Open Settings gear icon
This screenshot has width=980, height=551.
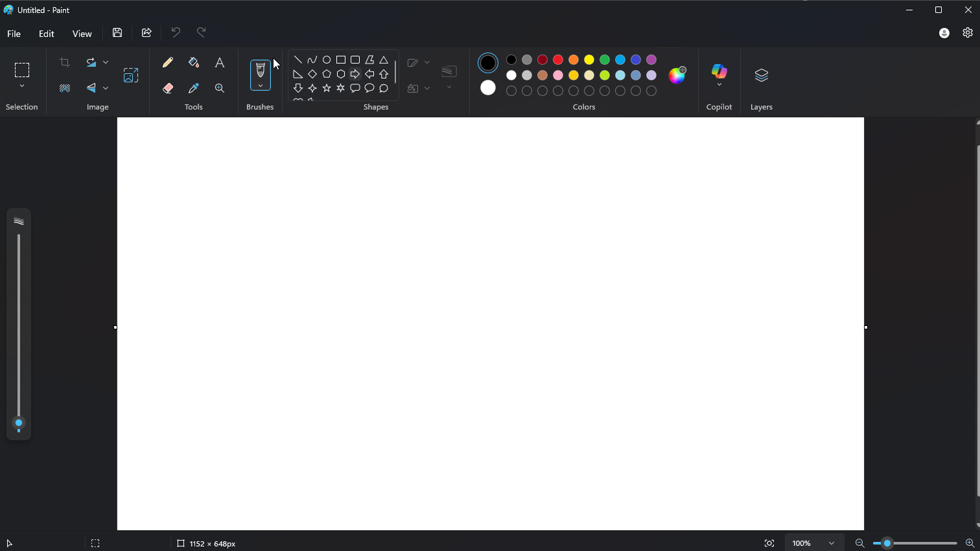(x=968, y=32)
